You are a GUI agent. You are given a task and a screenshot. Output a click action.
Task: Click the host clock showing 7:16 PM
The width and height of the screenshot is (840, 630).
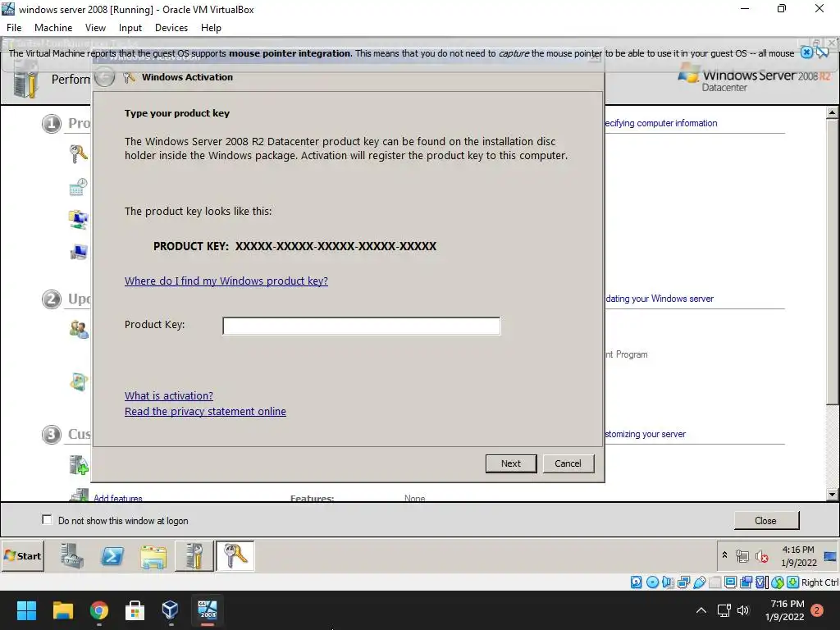(784, 610)
